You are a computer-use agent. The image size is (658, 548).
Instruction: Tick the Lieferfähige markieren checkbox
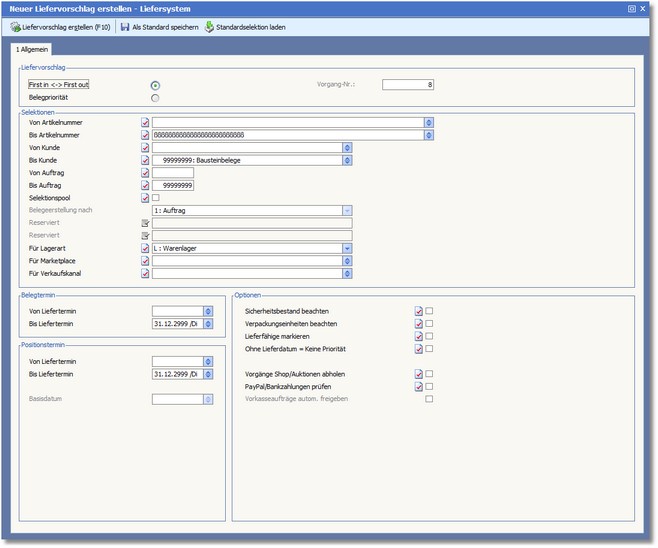429,336
